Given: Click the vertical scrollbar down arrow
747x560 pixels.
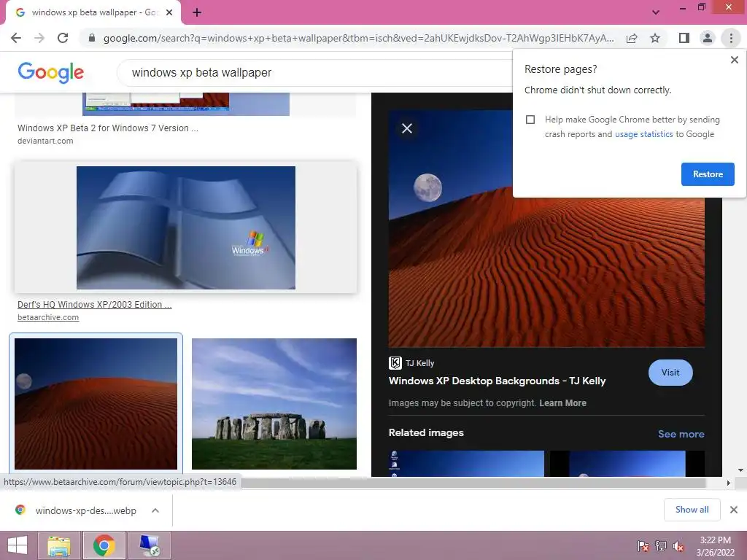Looking at the screenshot, I should (x=741, y=470).
